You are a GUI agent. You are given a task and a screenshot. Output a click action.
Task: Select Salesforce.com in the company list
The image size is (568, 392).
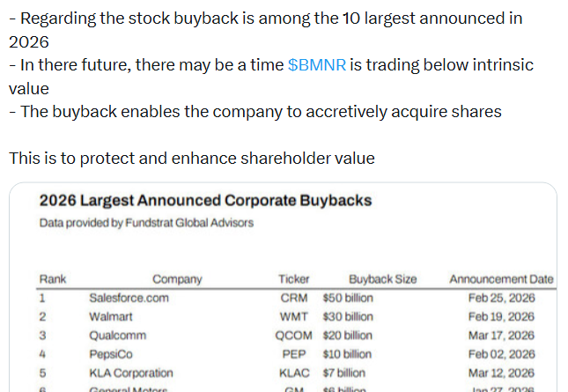tap(129, 298)
